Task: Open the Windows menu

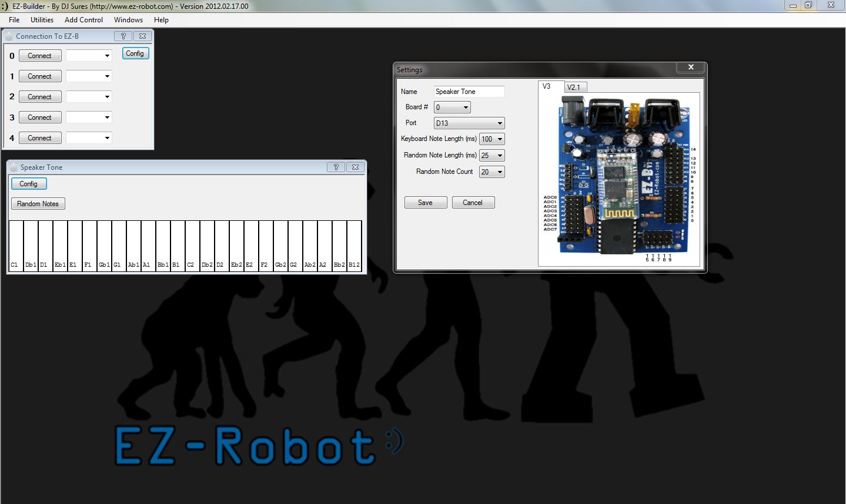Action: (x=128, y=19)
